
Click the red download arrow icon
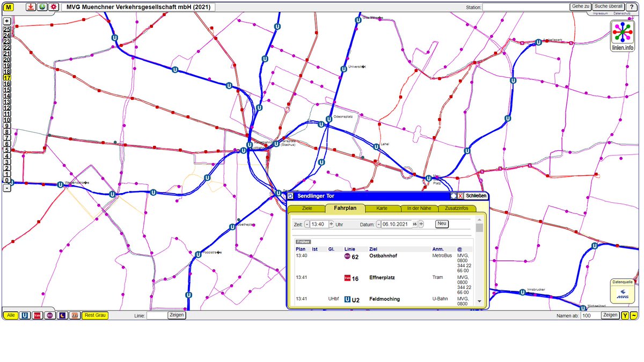[x=31, y=7]
